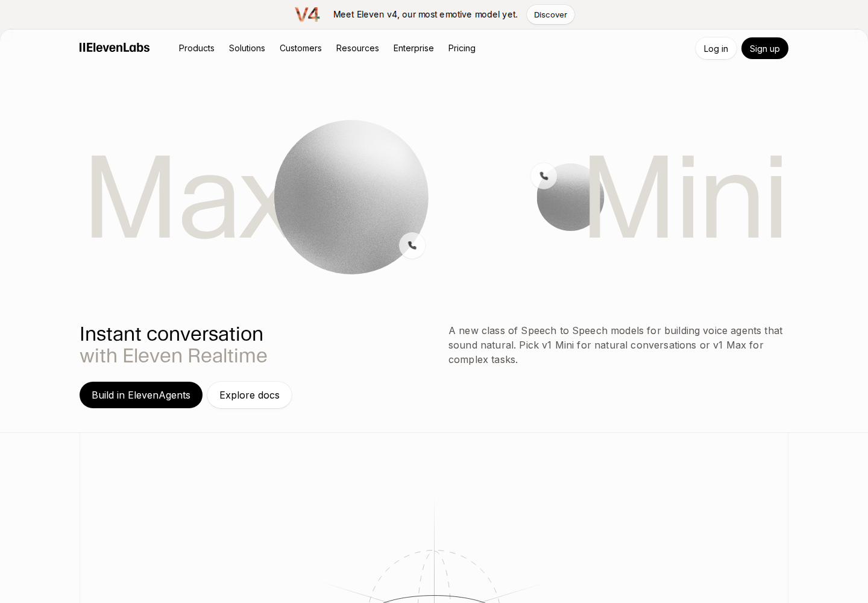Click the 'Instant conversation' heading

pos(171,334)
